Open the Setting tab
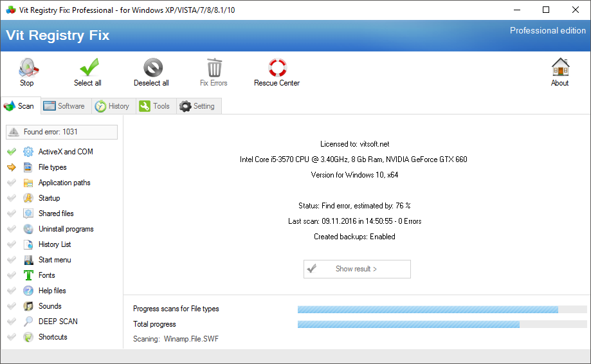Viewport: 591px width, 364px height. (197, 106)
